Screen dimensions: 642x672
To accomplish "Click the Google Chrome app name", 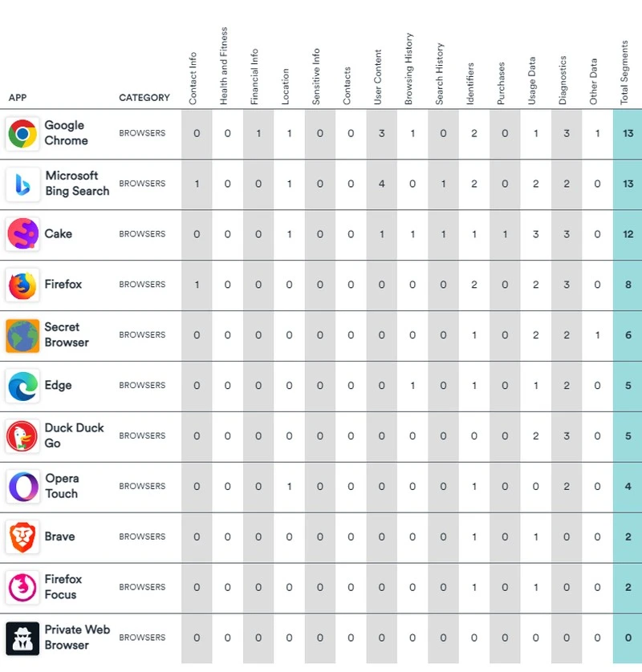I will [66, 133].
